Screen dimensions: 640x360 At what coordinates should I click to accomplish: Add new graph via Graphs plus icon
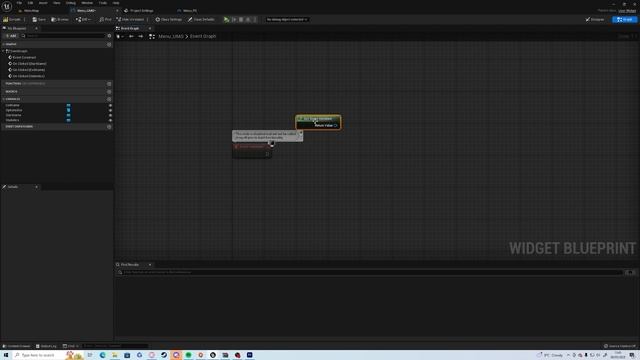click(109, 44)
